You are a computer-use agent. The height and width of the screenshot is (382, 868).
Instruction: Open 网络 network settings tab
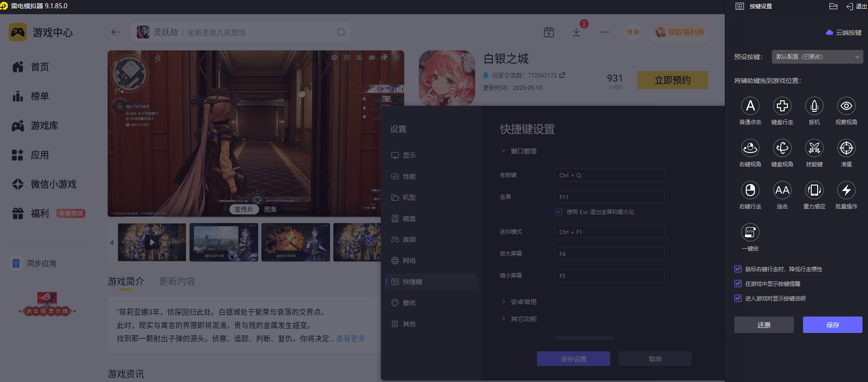(431, 261)
